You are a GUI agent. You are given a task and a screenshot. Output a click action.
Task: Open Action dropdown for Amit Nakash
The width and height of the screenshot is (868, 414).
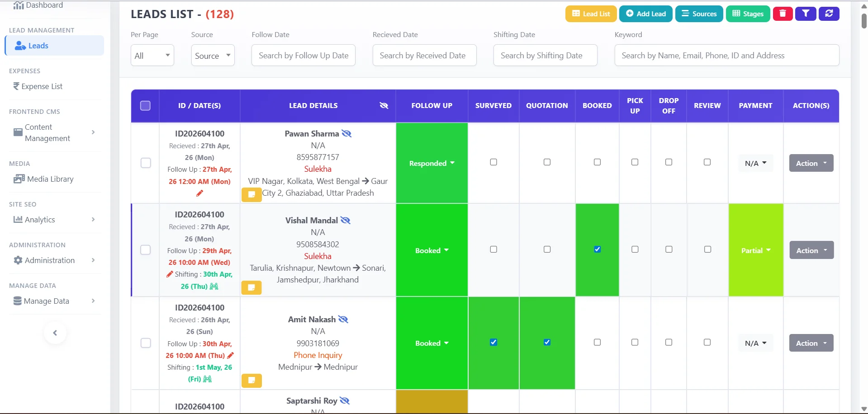tap(811, 343)
